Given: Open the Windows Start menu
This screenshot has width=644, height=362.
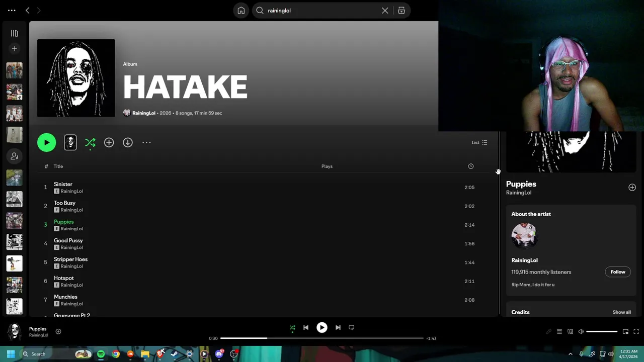Looking at the screenshot, I should 11,354.
